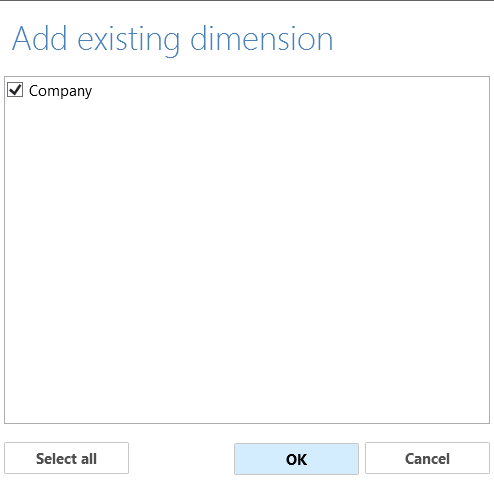Deselect the Company dimension checkbox
The height and width of the screenshot is (496, 494).
[x=15, y=90]
